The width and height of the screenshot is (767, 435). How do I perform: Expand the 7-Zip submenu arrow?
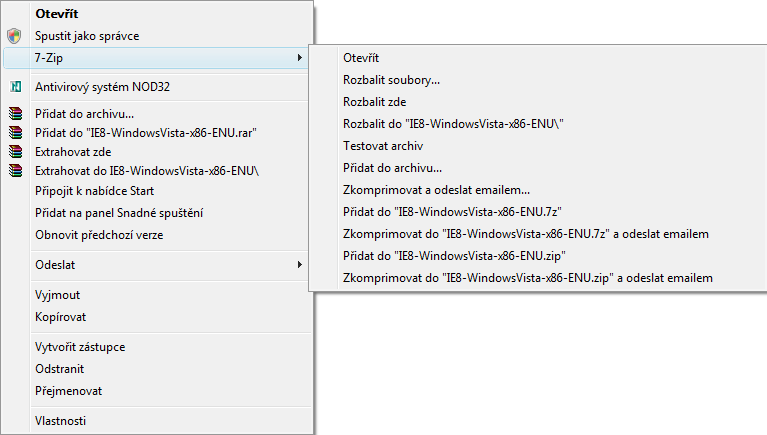point(299,58)
